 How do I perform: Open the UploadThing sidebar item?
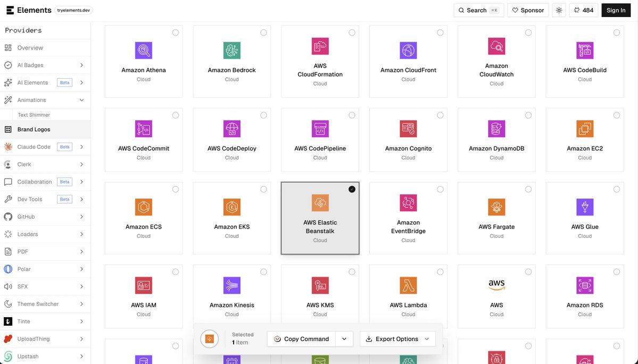(x=45, y=339)
